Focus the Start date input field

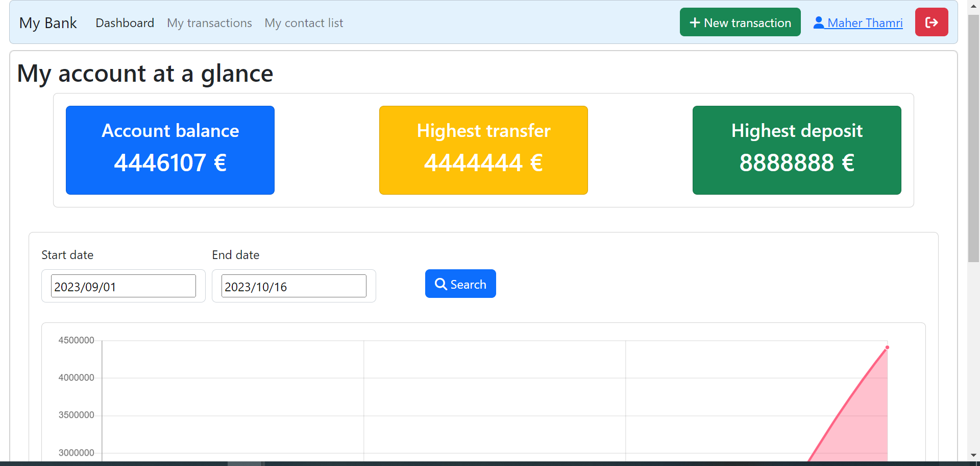click(124, 286)
